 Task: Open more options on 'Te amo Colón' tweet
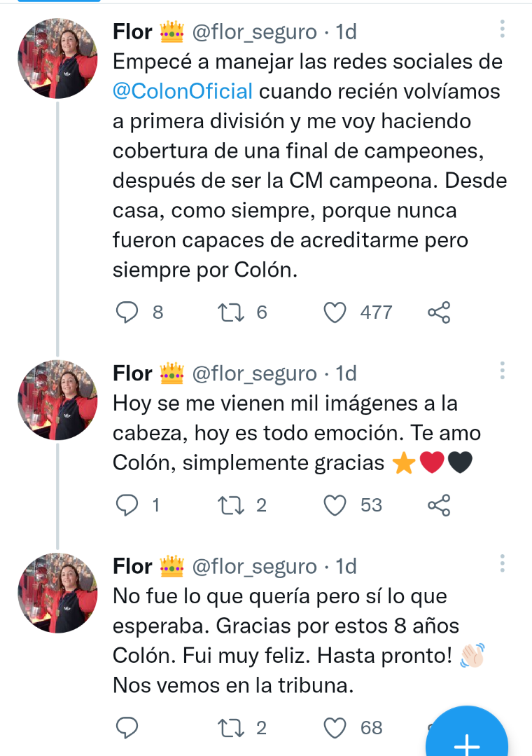coord(502,371)
